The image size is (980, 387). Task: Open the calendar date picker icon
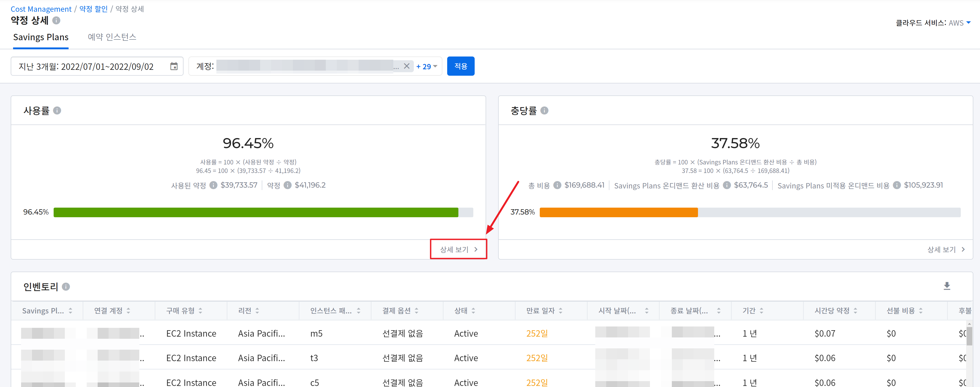(x=174, y=66)
